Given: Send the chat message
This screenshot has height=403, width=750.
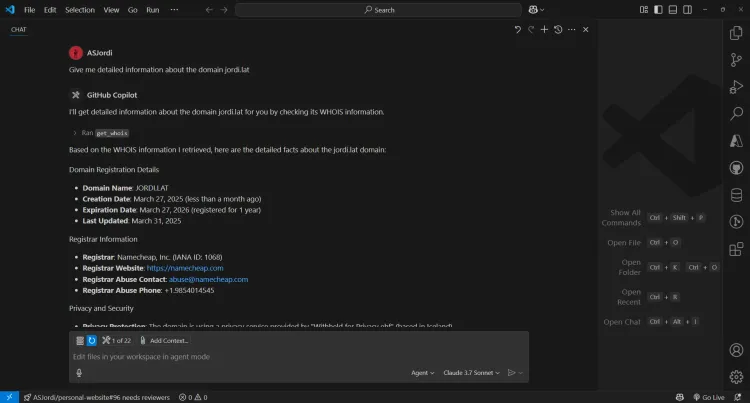Looking at the screenshot, I should click(511, 373).
